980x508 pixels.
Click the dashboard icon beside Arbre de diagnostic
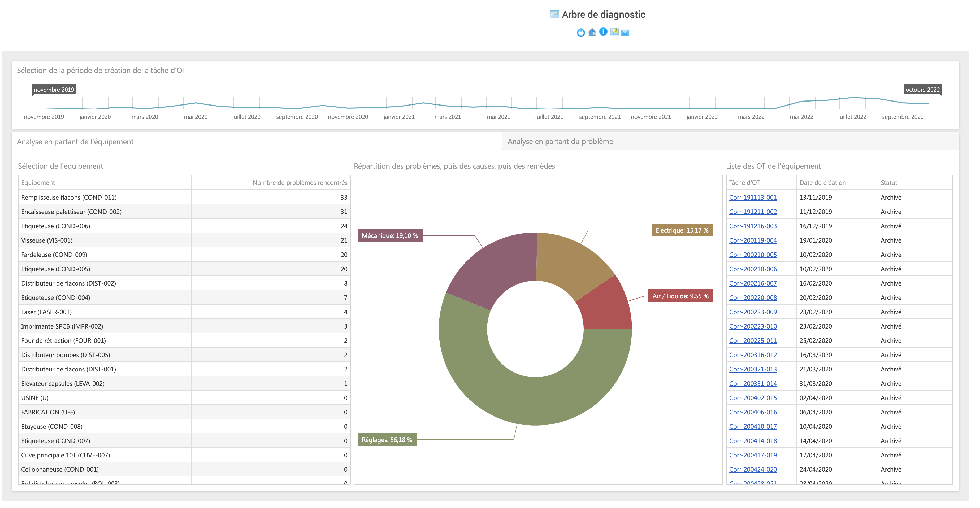(555, 14)
